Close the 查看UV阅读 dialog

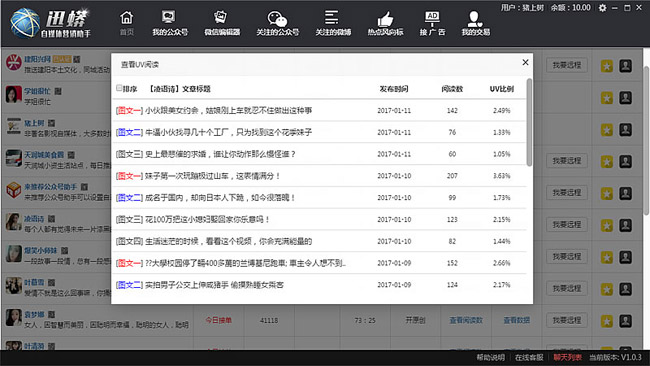tap(525, 62)
